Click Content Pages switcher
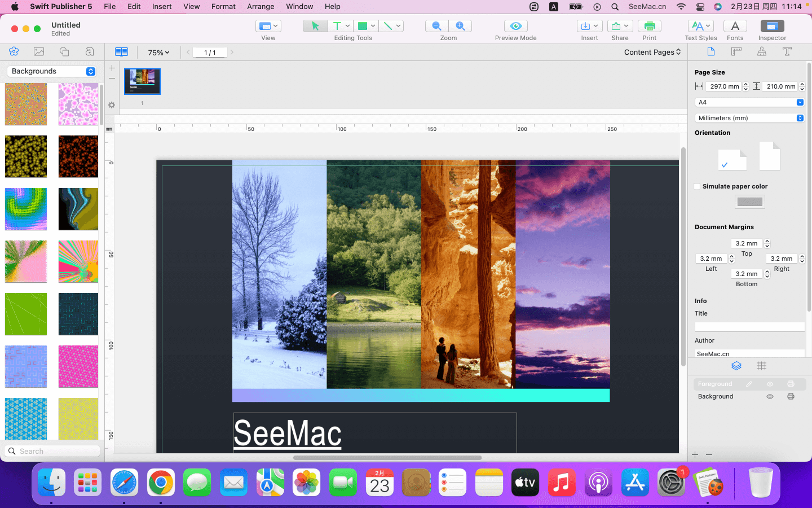This screenshot has height=508, width=812. [652, 52]
